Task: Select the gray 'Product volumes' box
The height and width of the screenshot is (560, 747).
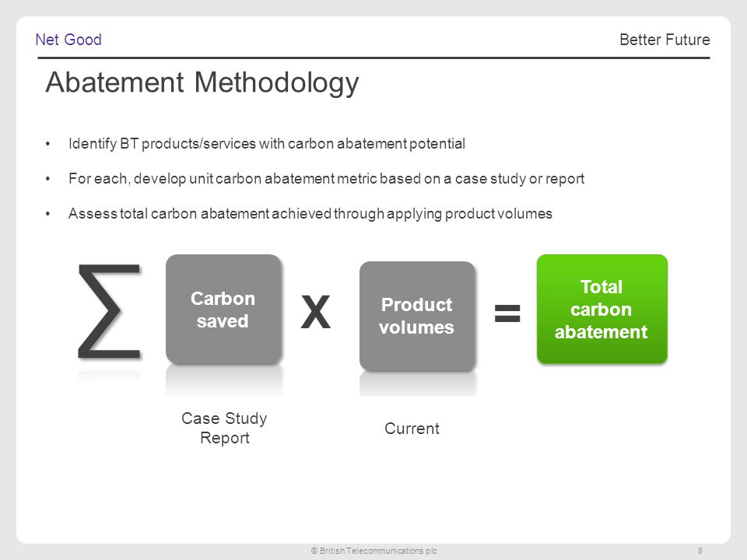Action: [417, 316]
